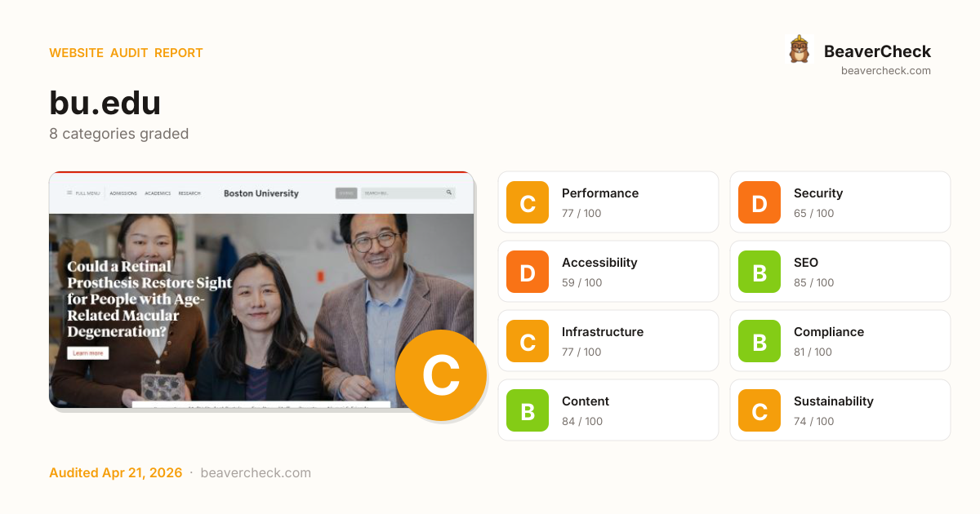Click the beavercheck.com link under the BeaverCheck name
Viewport: 980px width, 514px height.
click(x=885, y=71)
